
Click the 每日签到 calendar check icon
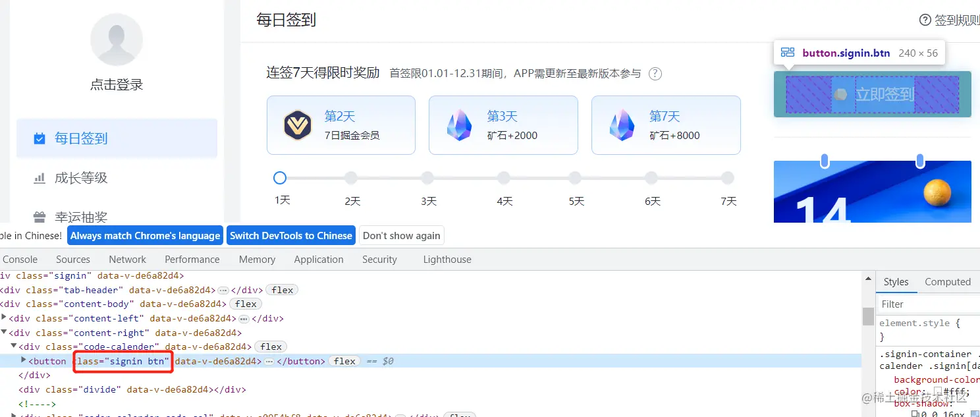click(40, 138)
